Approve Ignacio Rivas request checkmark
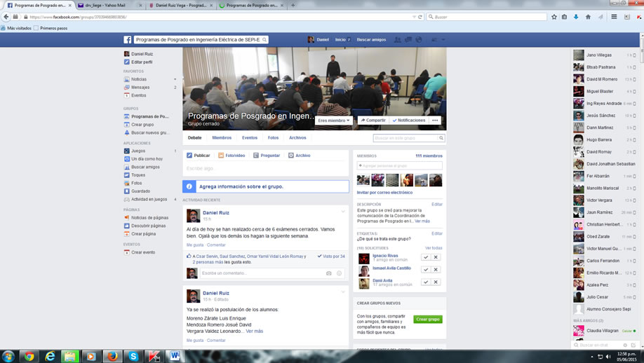This screenshot has width=644, height=363. (426, 257)
